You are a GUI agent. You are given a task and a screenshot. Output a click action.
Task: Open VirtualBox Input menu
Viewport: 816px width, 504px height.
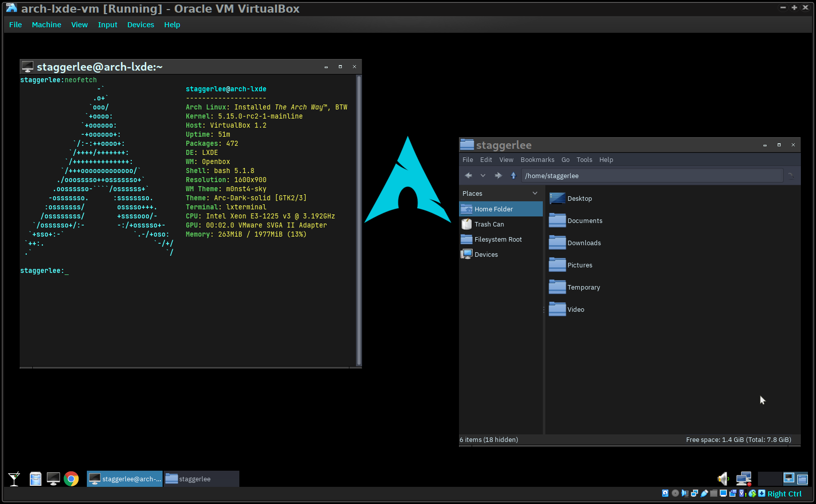coord(108,25)
